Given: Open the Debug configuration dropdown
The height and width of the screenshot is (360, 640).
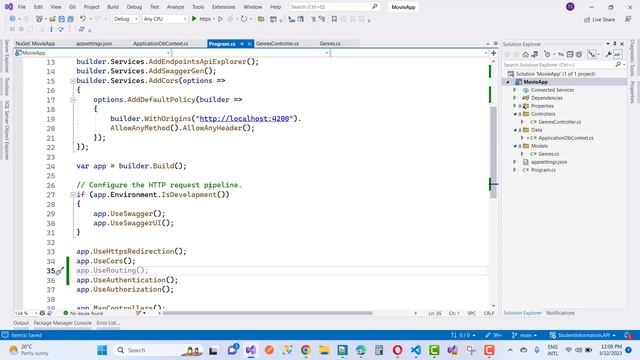Looking at the screenshot, I should (126, 19).
